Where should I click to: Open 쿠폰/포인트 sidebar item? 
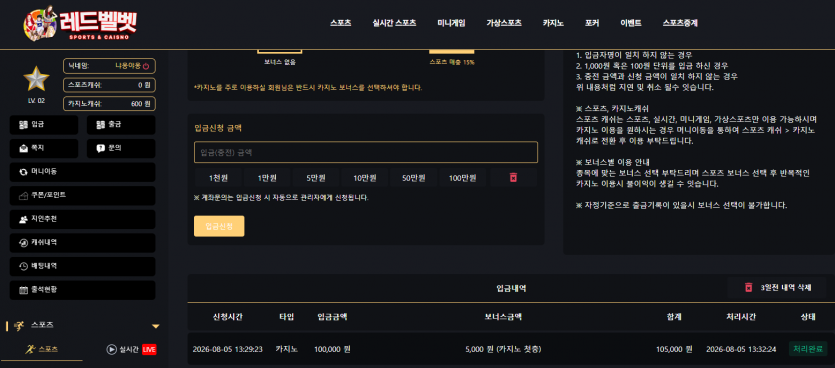click(x=83, y=195)
